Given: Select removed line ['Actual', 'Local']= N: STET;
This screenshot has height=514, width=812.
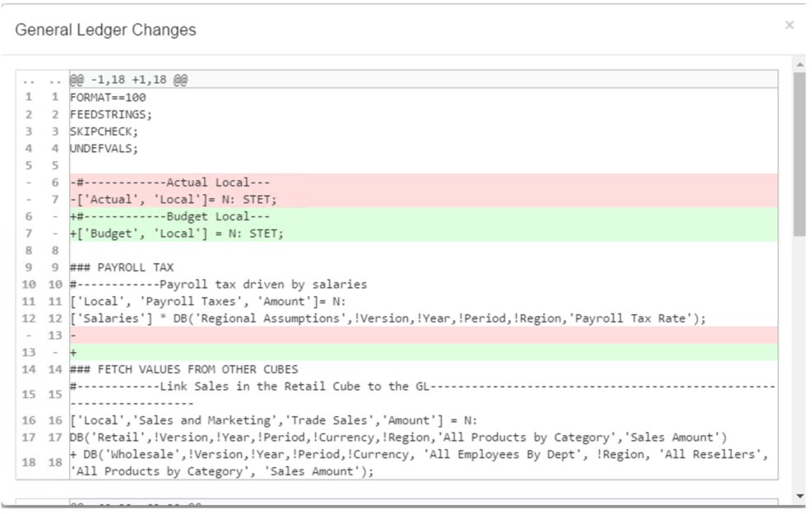Looking at the screenshot, I should [x=174, y=200].
